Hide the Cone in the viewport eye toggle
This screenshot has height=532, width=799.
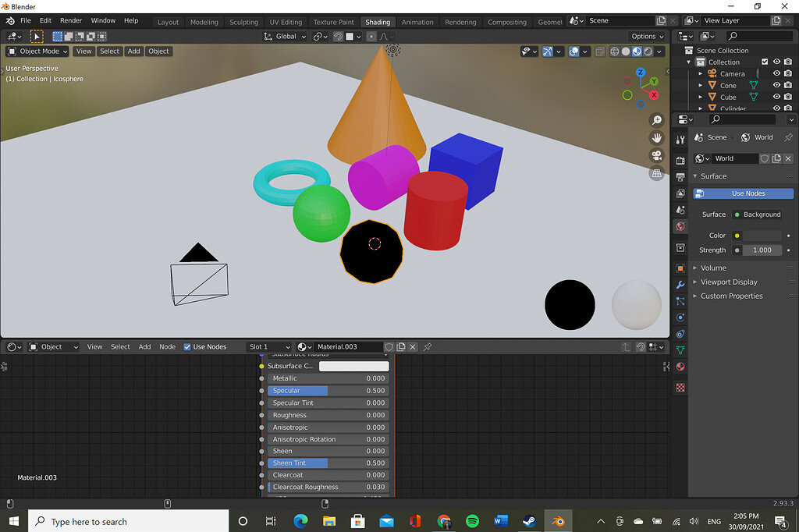(x=776, y=85)
